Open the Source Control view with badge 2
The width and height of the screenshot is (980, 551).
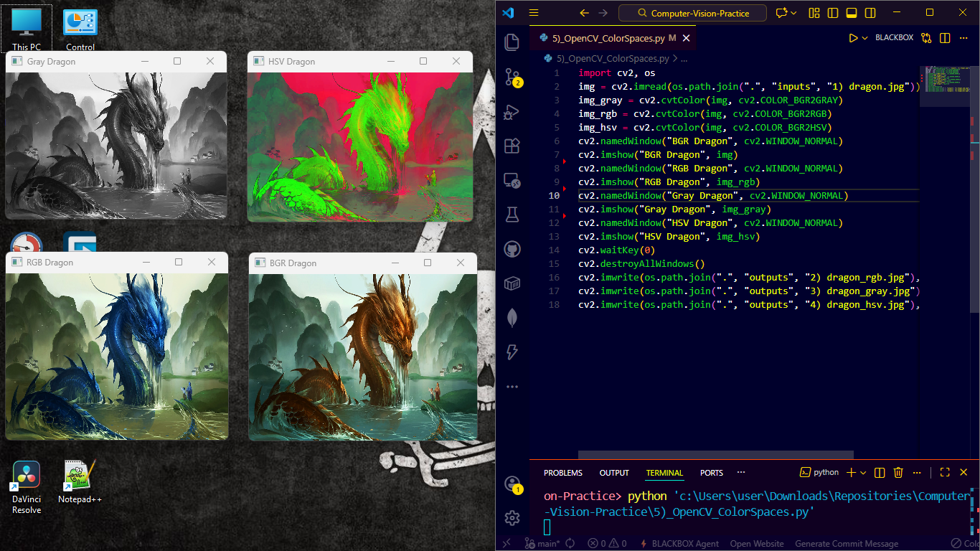pos(512,76)
